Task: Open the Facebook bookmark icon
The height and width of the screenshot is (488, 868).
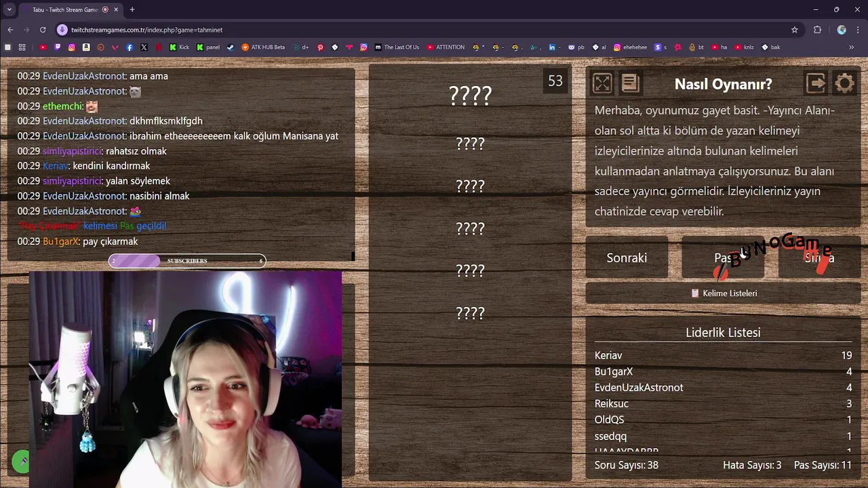Action: [x=130, y=47]
